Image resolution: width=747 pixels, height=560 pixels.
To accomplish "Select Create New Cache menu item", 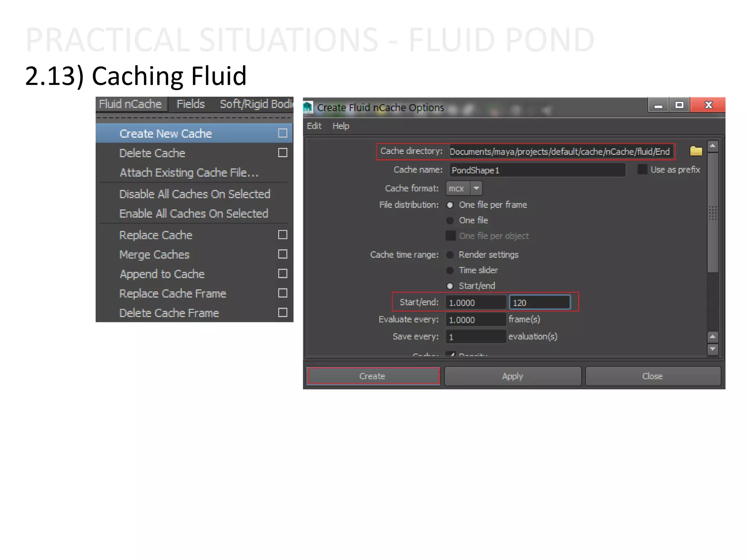I will [x=194, y=133].
